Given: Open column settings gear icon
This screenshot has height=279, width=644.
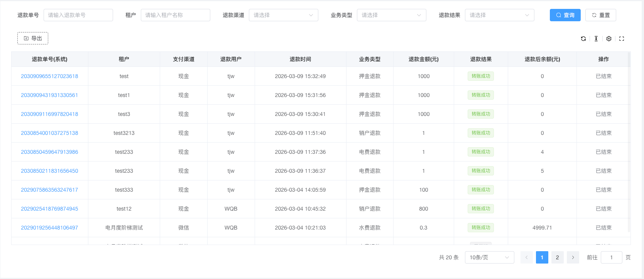Looking at the screenshot, I should (609, 39).
